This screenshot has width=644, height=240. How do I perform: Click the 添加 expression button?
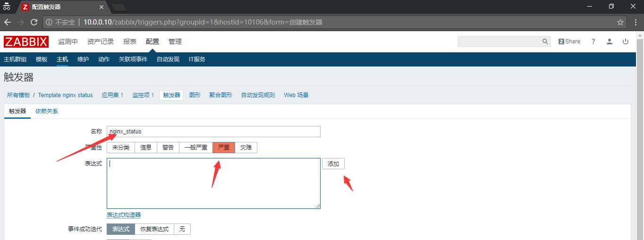[x=333, y=164]
